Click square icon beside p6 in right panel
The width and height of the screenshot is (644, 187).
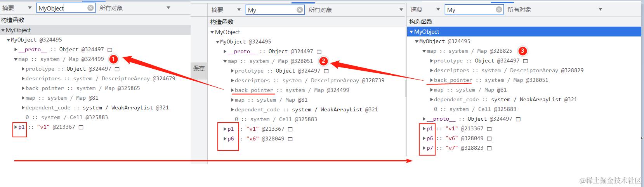click(490, 139)
